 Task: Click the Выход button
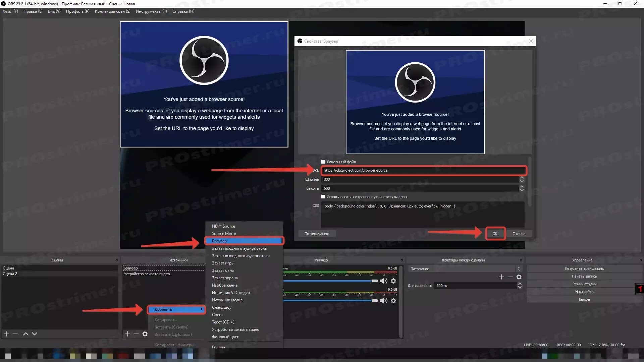(584, 299)
